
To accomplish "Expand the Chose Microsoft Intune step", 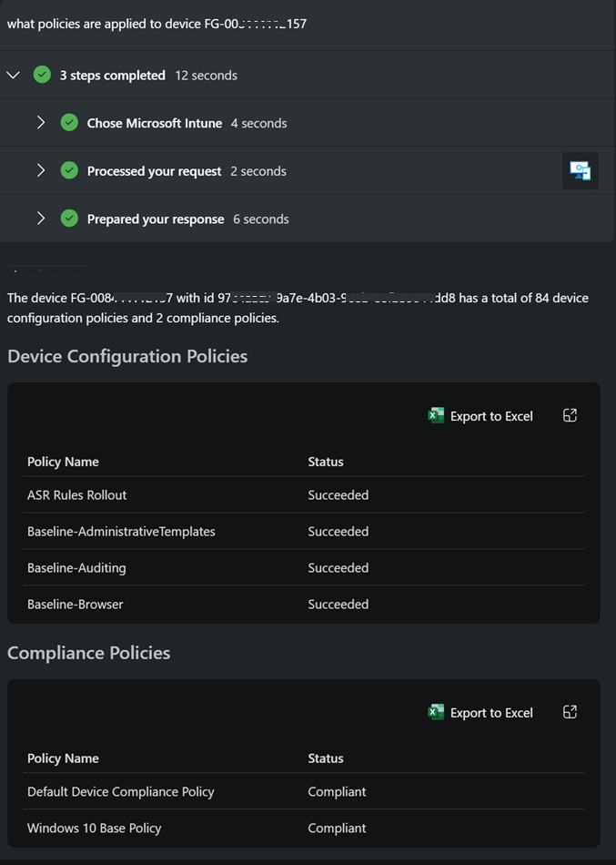I will pos(41,123).
